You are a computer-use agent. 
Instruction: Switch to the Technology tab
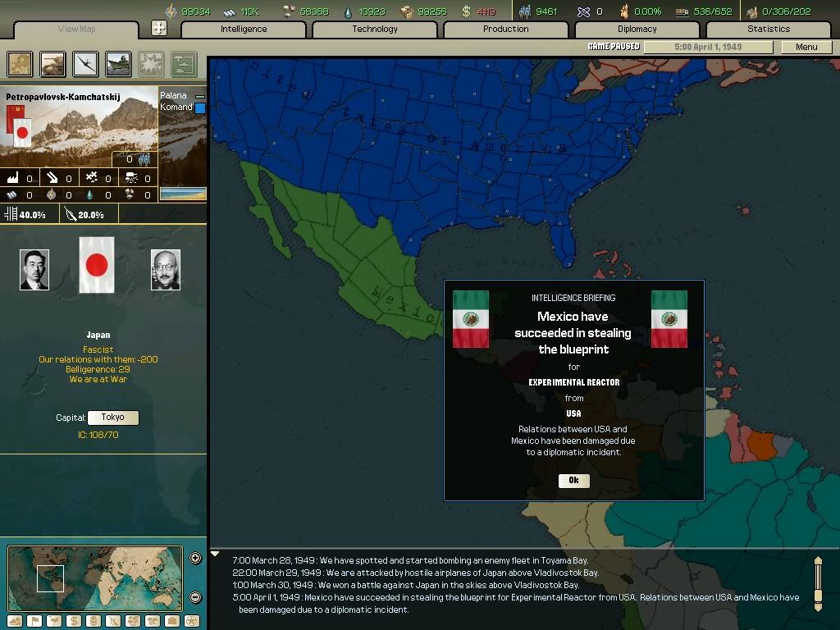click(x=375, y=29)
